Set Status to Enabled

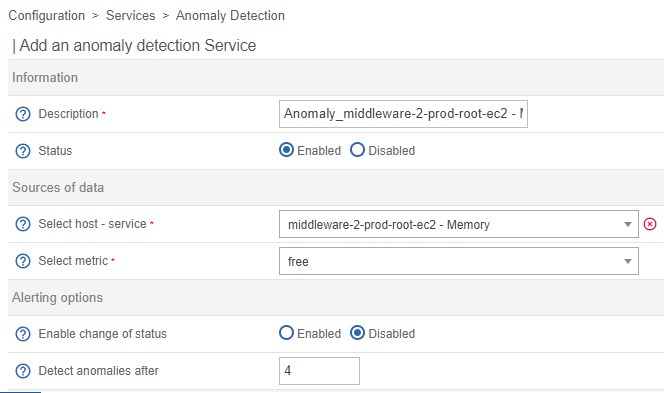click(x=286, y=150)
